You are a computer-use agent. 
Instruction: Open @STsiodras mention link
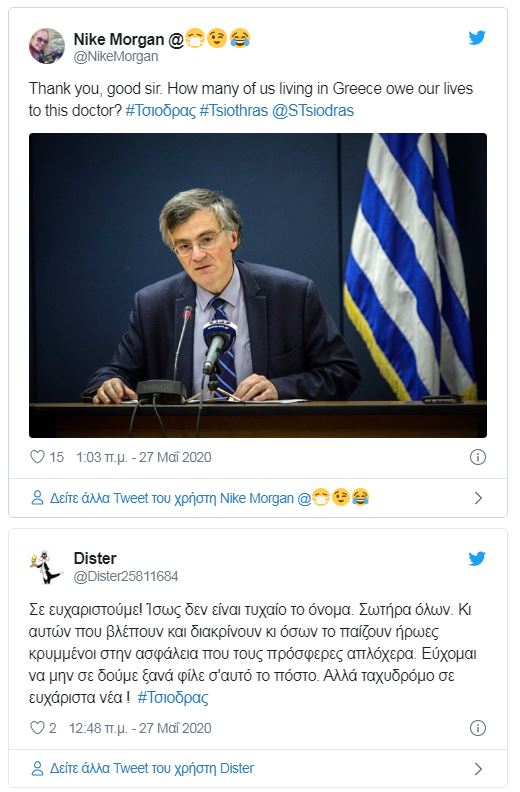(x=313, y=111)
